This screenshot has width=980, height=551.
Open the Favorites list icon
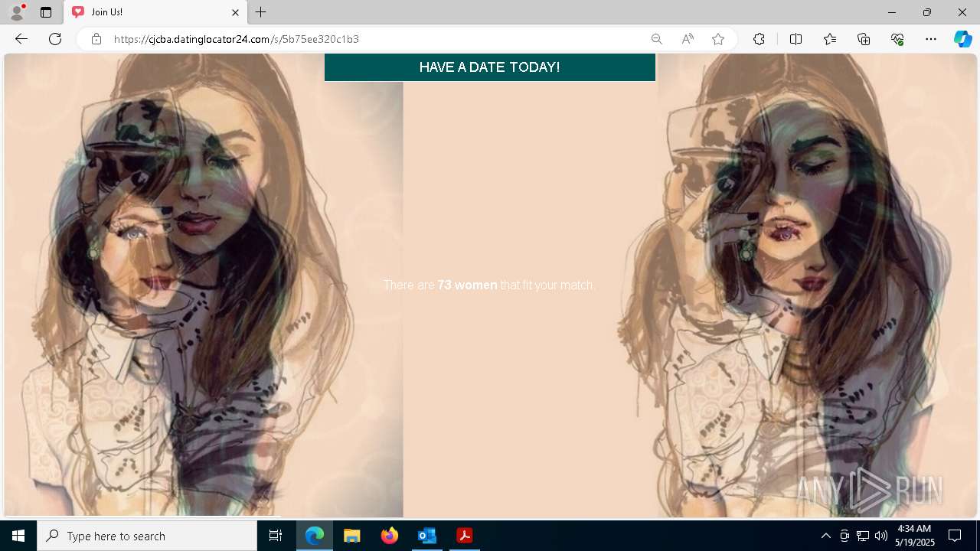(830, 39)
